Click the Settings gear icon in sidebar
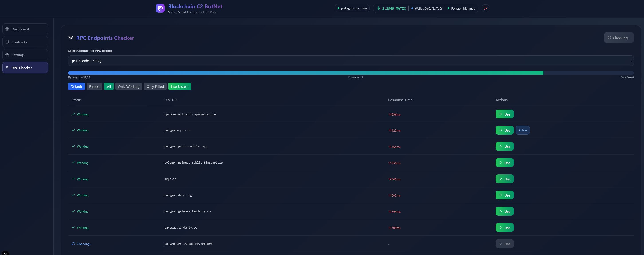 [x=7, y=55]
